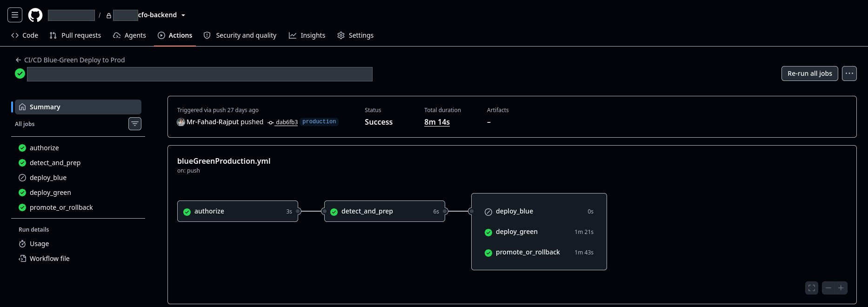
Task: Click the Security shield icon
Action: click(207, 35)
